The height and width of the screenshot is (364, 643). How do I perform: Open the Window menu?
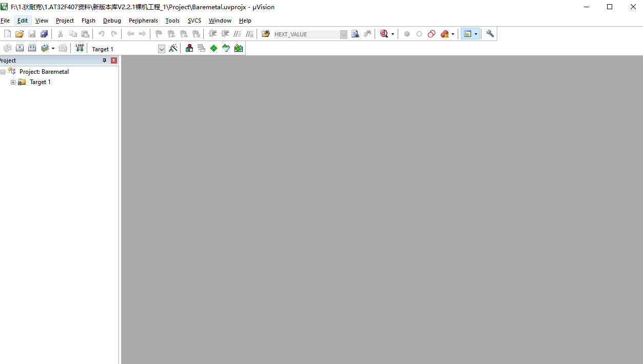click(x=220, y=21)
